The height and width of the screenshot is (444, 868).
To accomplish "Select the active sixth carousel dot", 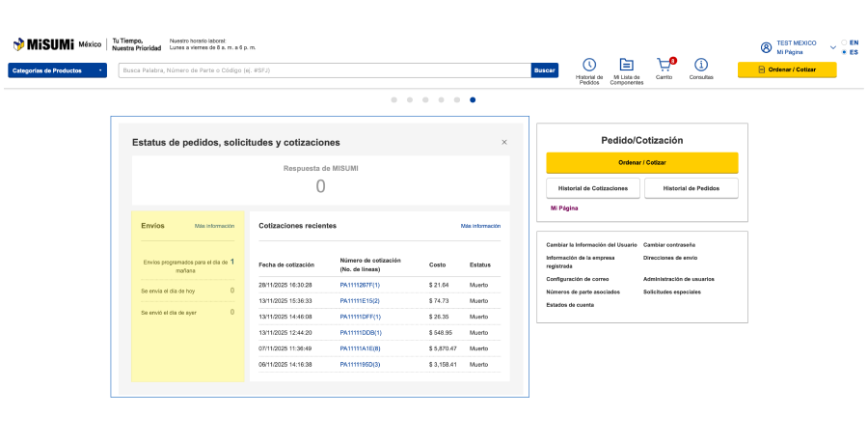I will click(x=473, y=99).
